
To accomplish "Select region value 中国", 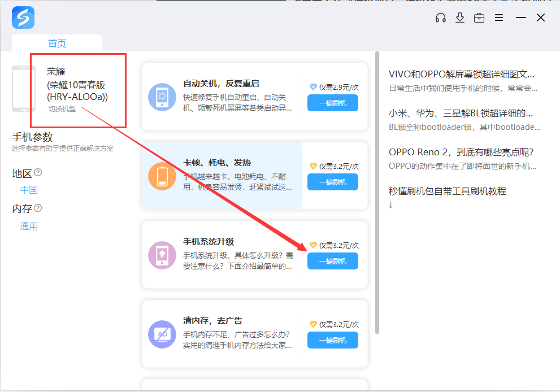I will click(x=29, y=190).
